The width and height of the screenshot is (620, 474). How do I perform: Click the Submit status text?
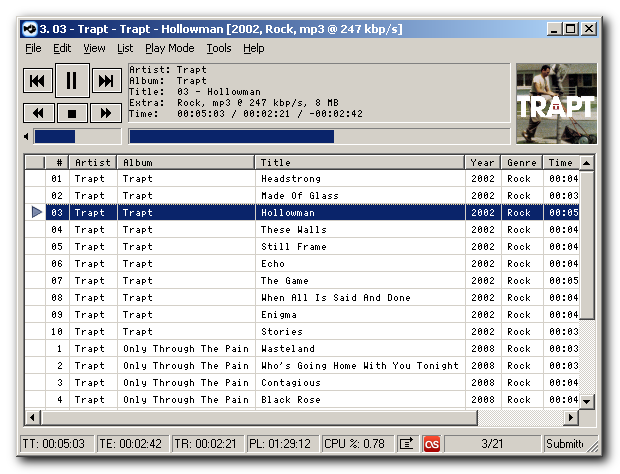pos(565,444)
